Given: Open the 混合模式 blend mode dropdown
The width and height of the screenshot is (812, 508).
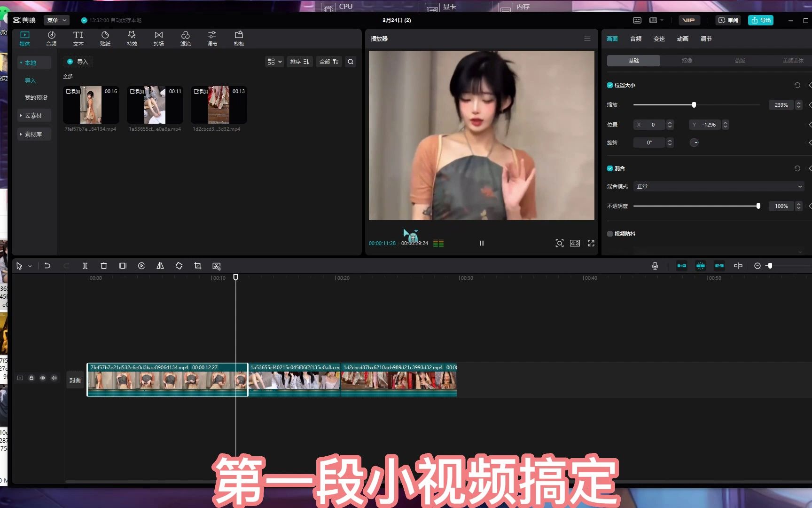Looking at the screenshot, I should (718, 186).
